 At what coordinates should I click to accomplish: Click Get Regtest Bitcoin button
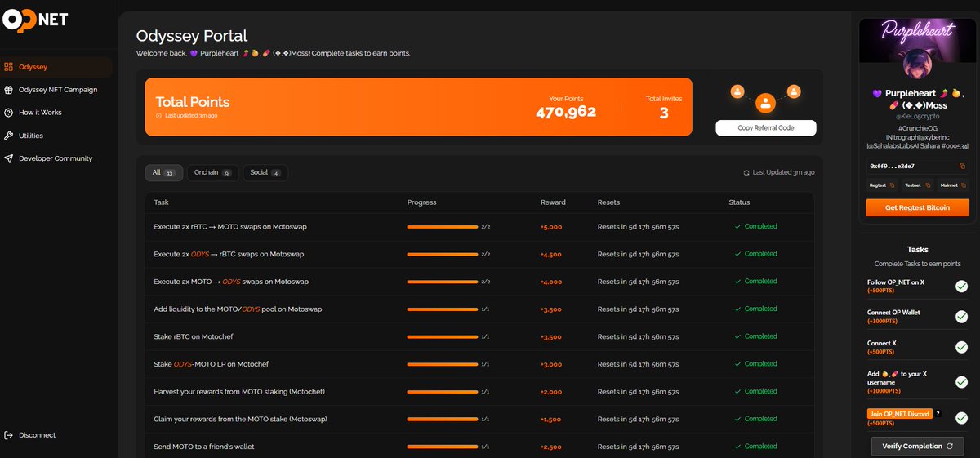coord(918,208)
